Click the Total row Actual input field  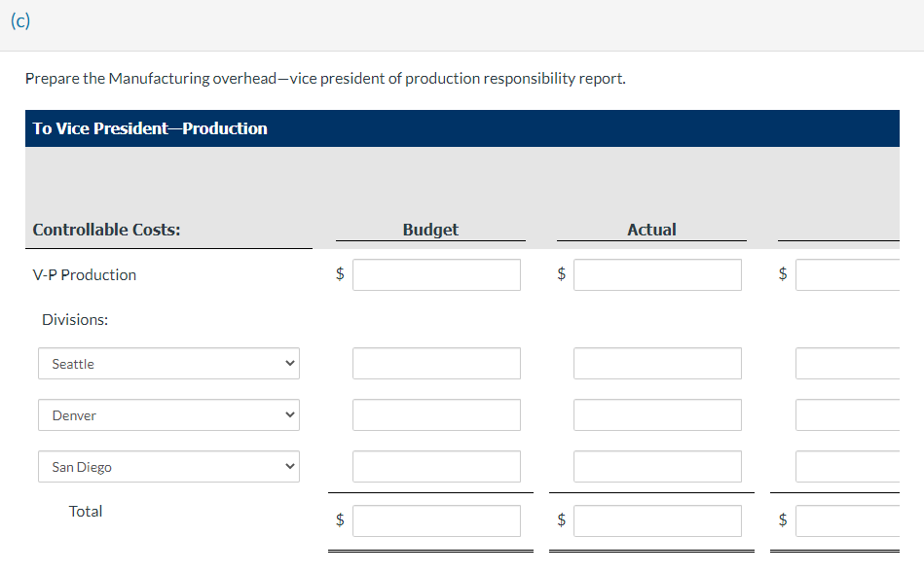coord(657,520)
